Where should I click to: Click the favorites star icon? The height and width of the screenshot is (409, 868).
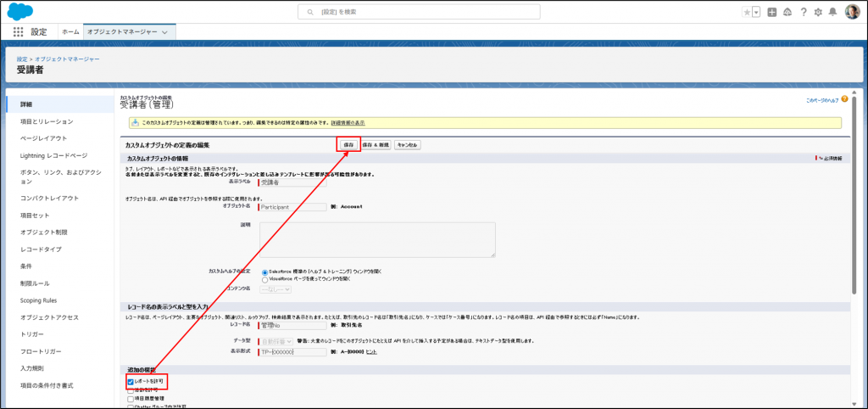coord(747,12)
